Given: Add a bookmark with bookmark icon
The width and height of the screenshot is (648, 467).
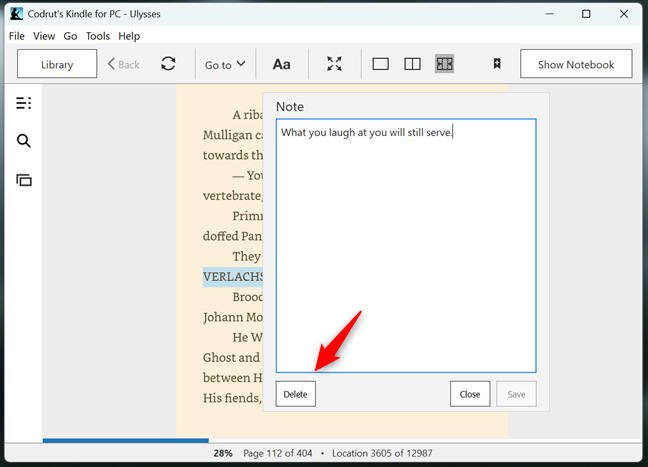Looking at the screenshot, I should tap(496, 64).
